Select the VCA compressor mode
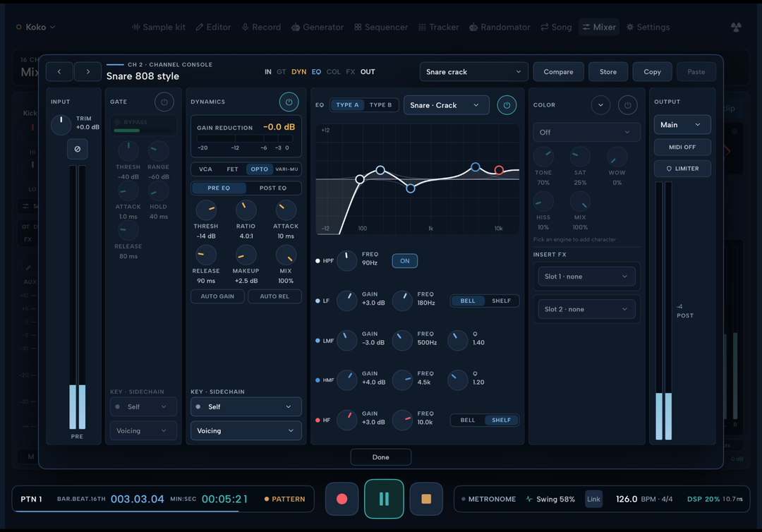Image resolution: width=762 pixels, height=532 pixels. (x=205, y=169)
